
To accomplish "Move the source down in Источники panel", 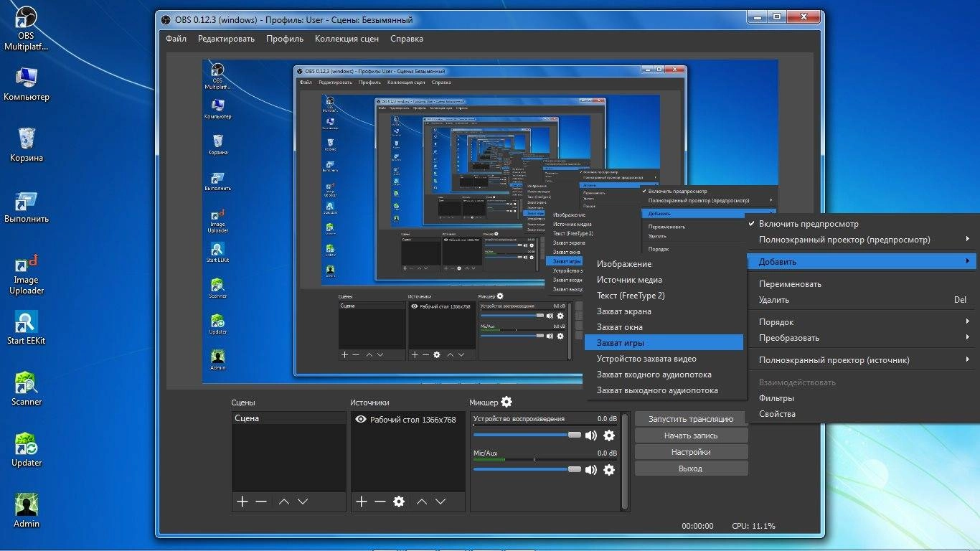I will pyautogui.click(x=440, y=501).
